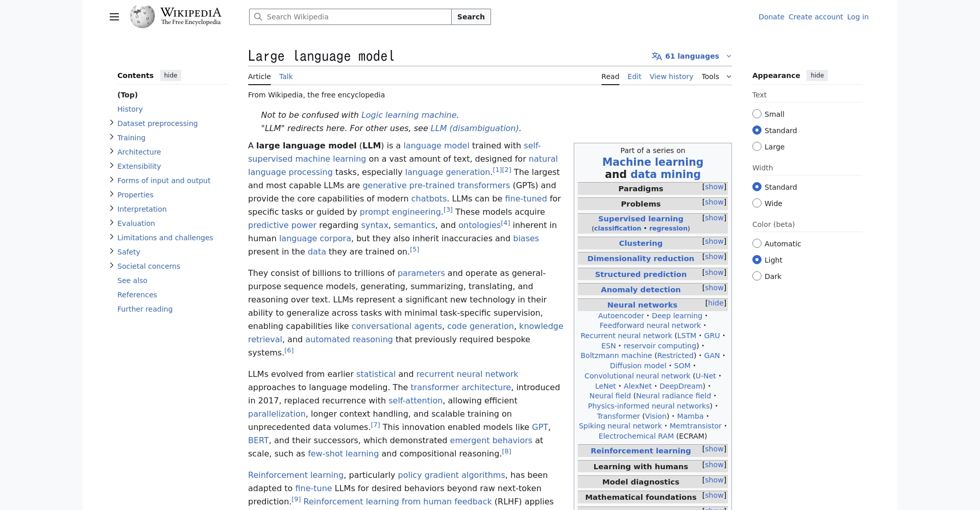Enable Dark color mode
Viewport: 980px width, 510px height.
click(x=757, y=276)
